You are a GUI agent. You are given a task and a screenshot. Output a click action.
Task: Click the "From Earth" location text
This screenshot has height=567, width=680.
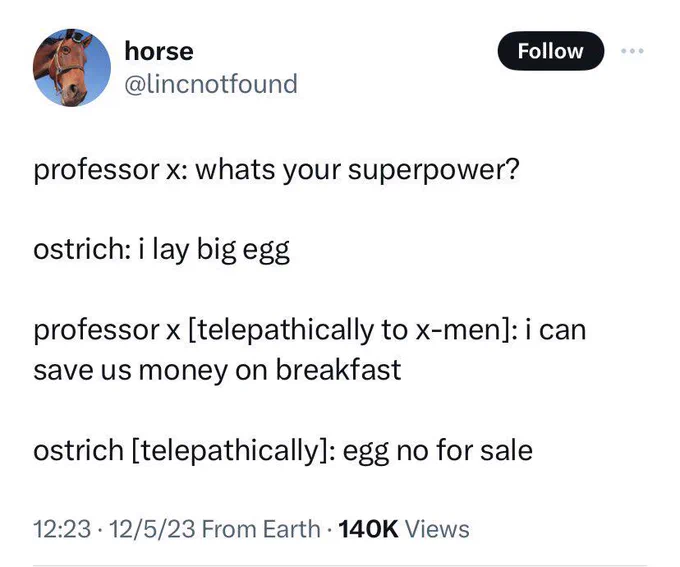pyautogui.click(x=261, y=529)
